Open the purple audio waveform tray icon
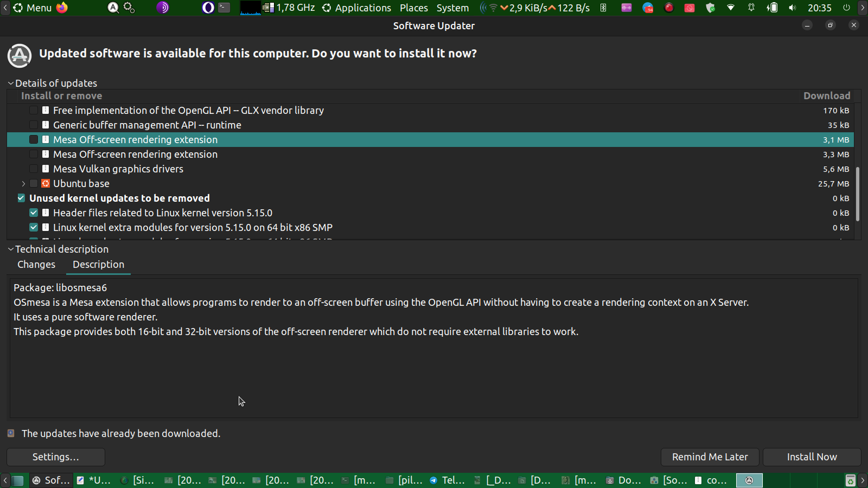The width and height of the screenshot is (868, 488). coord(627,8)
